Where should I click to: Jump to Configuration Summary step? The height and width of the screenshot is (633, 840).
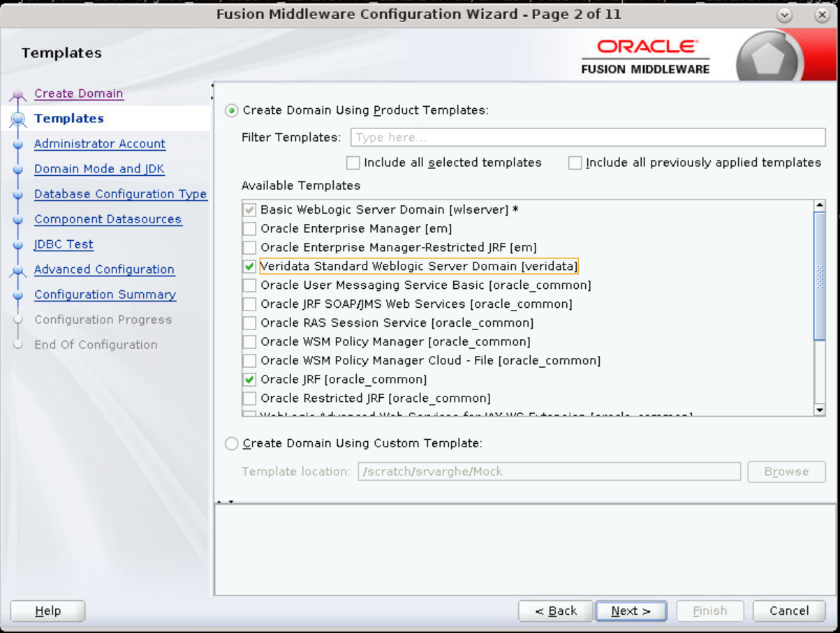pos(105,295)
